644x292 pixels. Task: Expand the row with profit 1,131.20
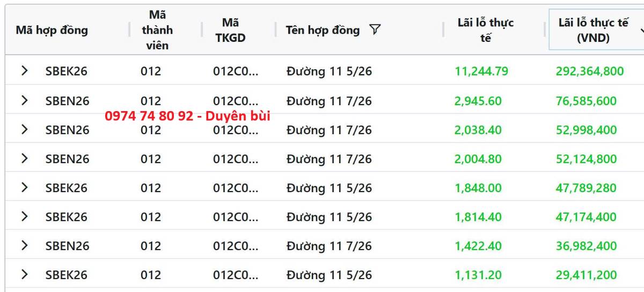pos(24,274)
